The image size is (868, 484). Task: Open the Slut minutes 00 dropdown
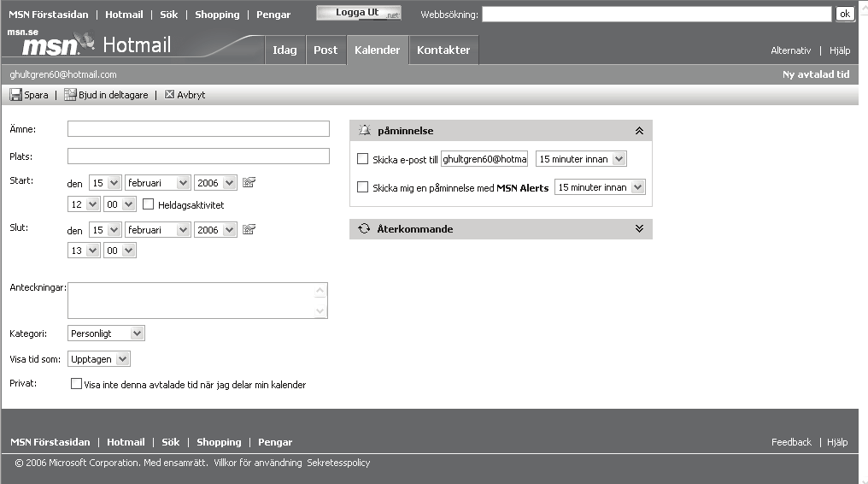[x=120, y=251]
